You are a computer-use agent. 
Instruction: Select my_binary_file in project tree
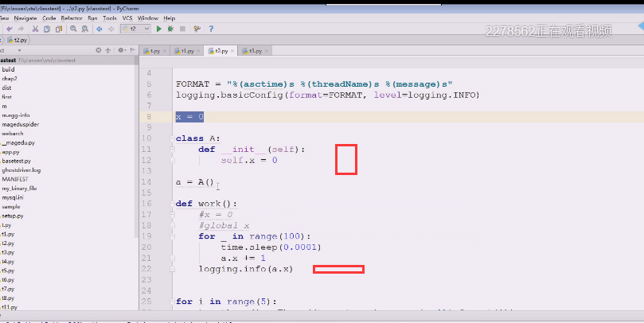point(19,189)
